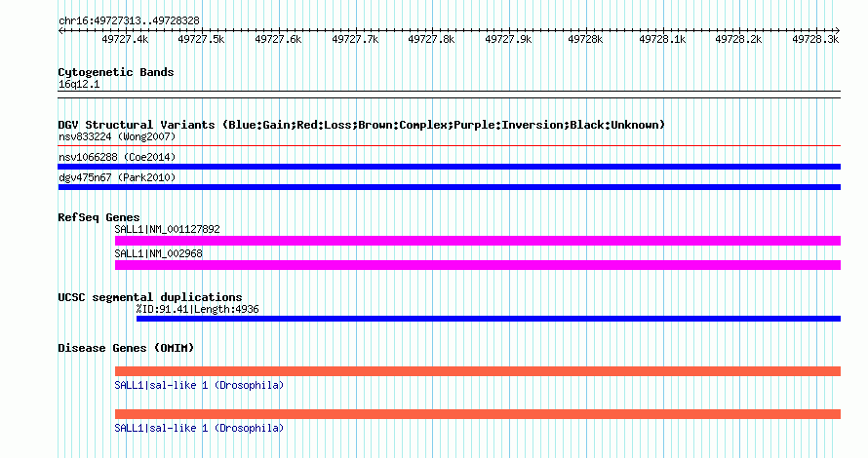The image size is (868, 458).
Task: Select the nsv833224 (Wong2007) variant label
Action: [x=117, y=136]
